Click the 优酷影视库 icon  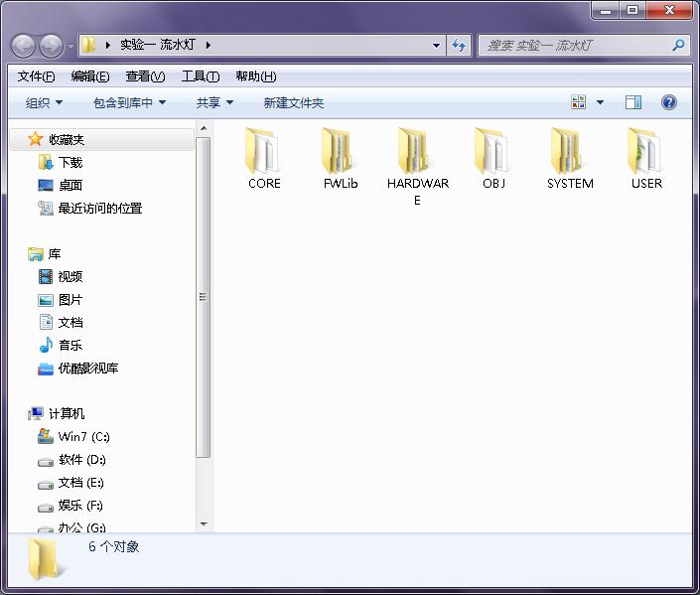46,369
